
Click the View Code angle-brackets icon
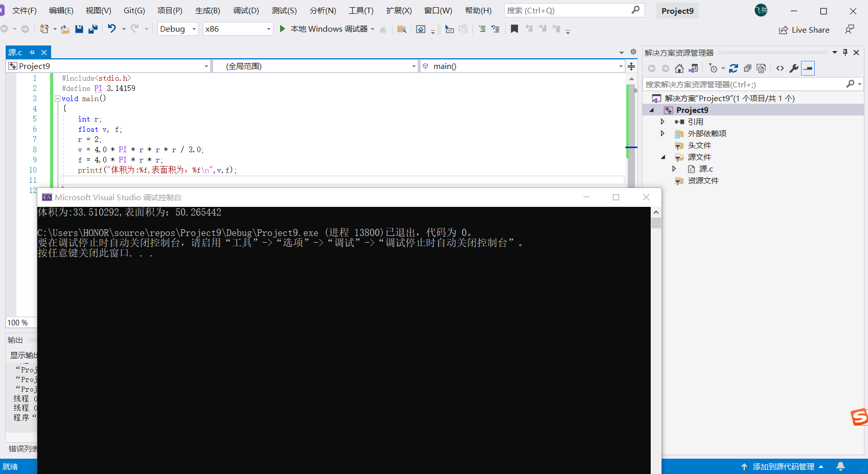(x=780, y=68)
